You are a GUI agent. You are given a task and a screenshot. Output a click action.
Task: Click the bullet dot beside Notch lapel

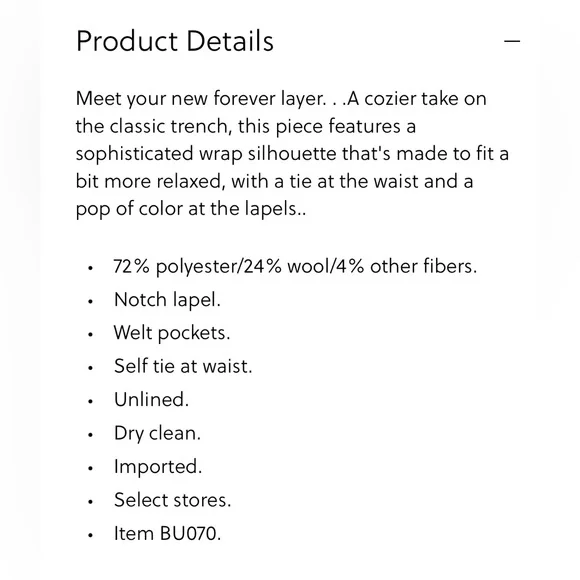coord(91,301)
